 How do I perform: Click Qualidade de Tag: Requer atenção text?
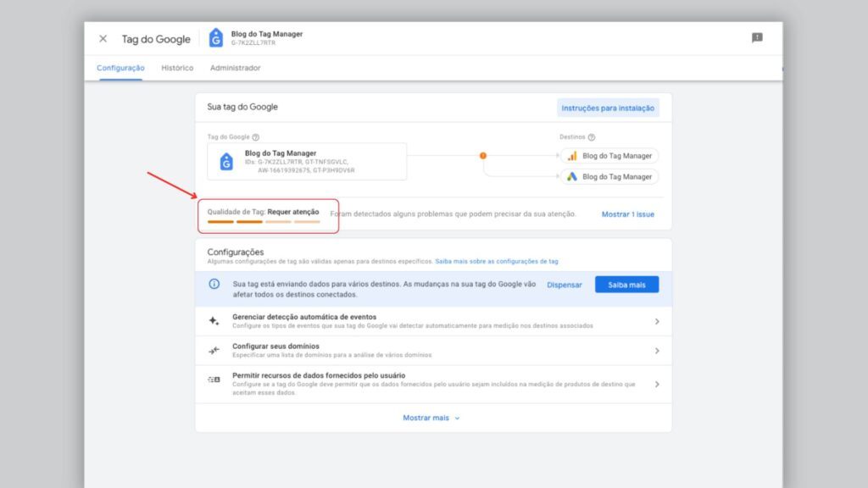[x=263, y=212]
